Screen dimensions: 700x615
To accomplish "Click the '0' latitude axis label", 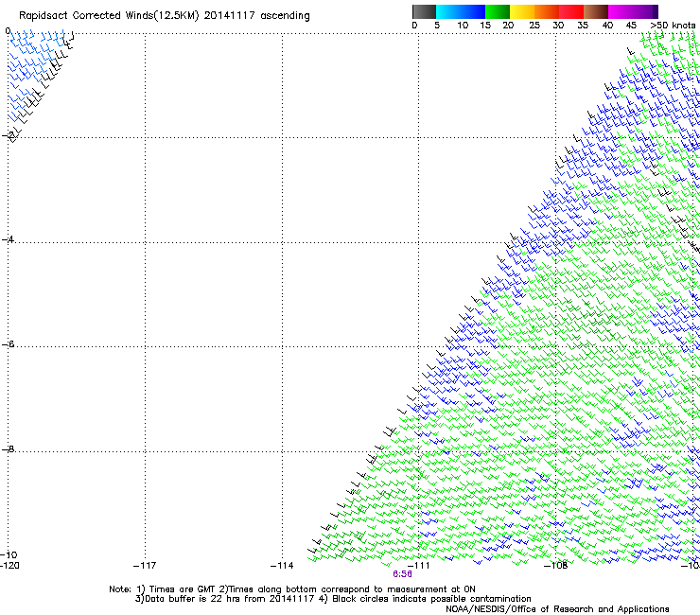I will coord(8,31).
